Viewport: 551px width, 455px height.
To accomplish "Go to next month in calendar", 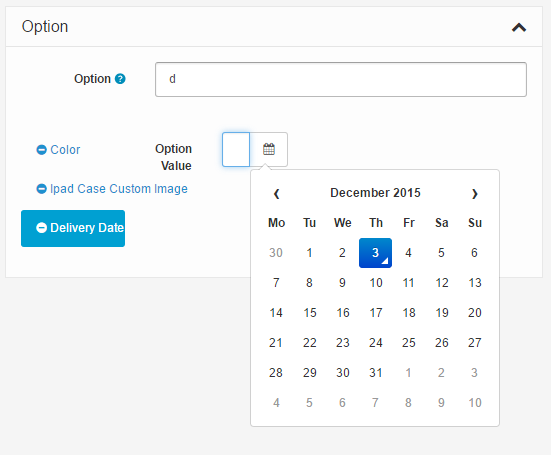I will coord(475,194).
